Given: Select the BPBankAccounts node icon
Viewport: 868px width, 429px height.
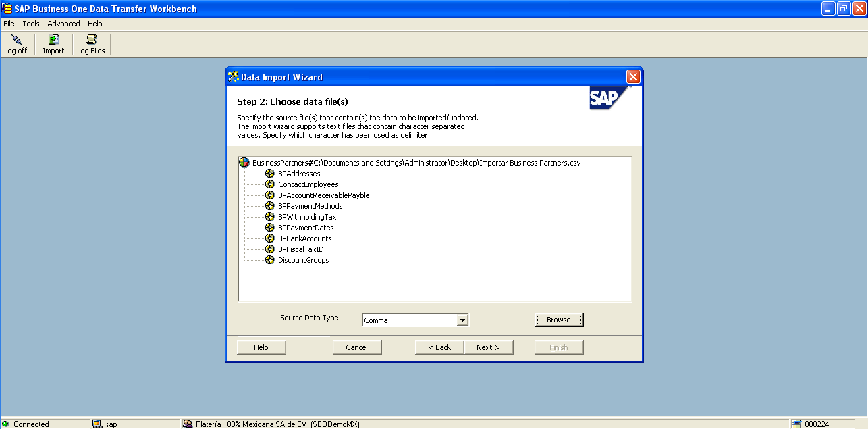Looking at the screenshot, I should [269, 238].
